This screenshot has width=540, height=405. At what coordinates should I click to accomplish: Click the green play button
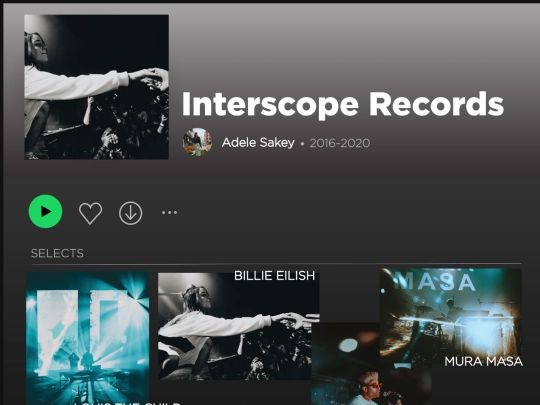pos(45,211)
